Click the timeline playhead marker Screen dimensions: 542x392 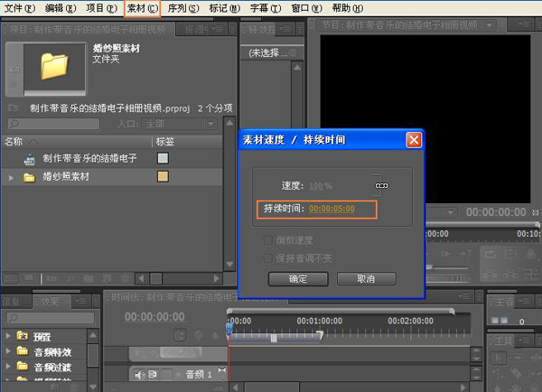point(229,328)
